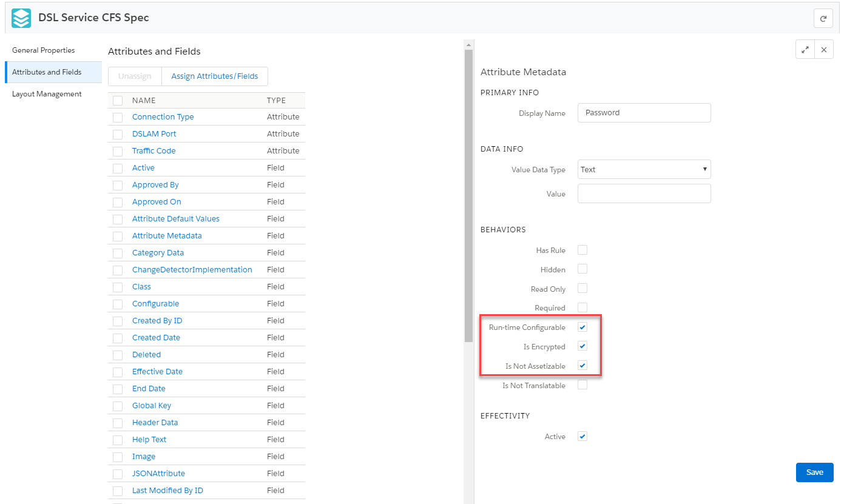
Task: Open the Effective Date link
Action: pos(157,371)
